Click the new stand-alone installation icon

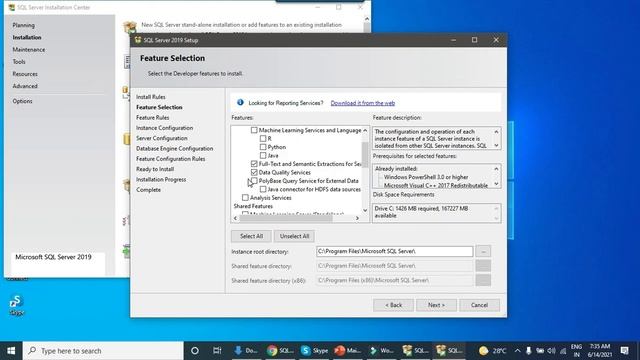(130, 27)
